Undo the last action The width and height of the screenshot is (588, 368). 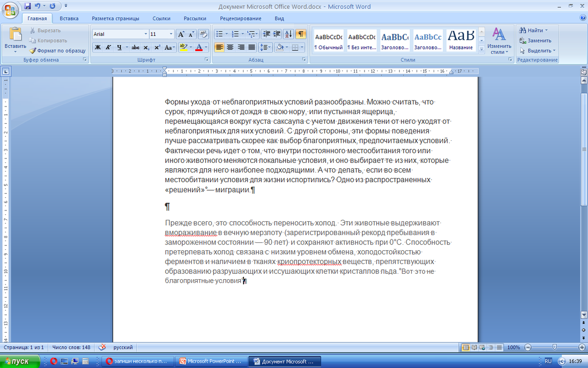click(x=38, y=6)
